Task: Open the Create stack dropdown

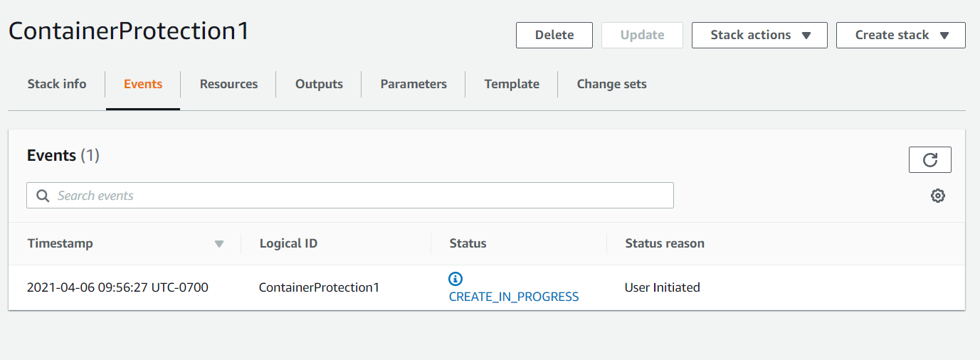Action: [900, 35]
